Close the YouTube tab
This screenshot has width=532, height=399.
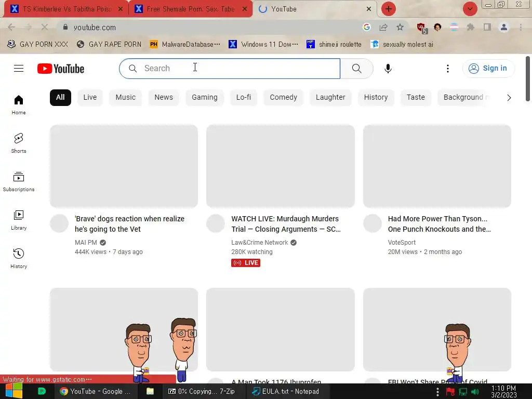tap(369, 9)
